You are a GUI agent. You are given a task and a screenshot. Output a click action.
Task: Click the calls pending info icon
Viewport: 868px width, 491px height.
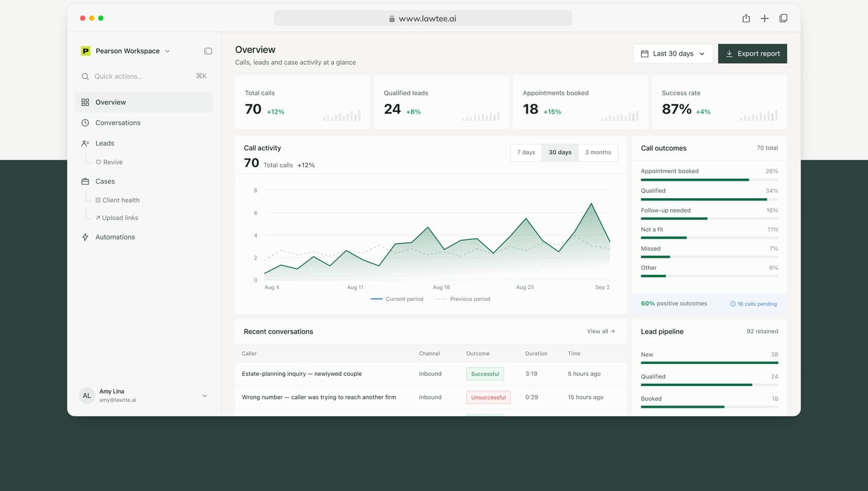click(x=733, y=304)
